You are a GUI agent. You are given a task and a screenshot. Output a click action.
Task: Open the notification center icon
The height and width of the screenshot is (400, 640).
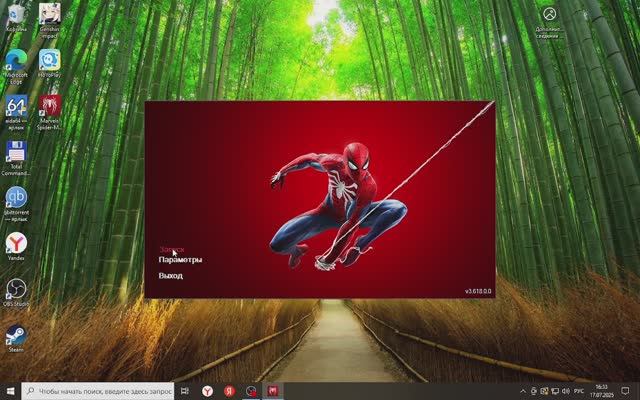(x=625, y=391)
